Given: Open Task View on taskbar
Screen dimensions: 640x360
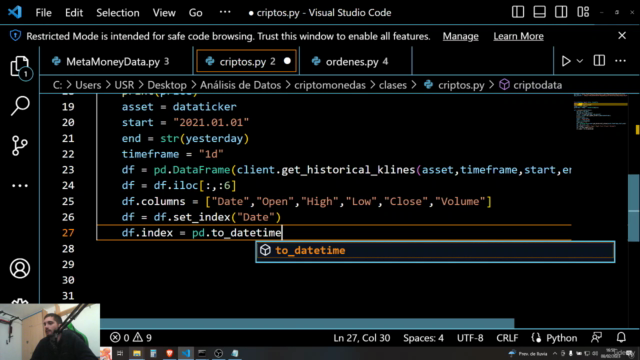Looking at the screenshot, I should (x=120, y=353).
